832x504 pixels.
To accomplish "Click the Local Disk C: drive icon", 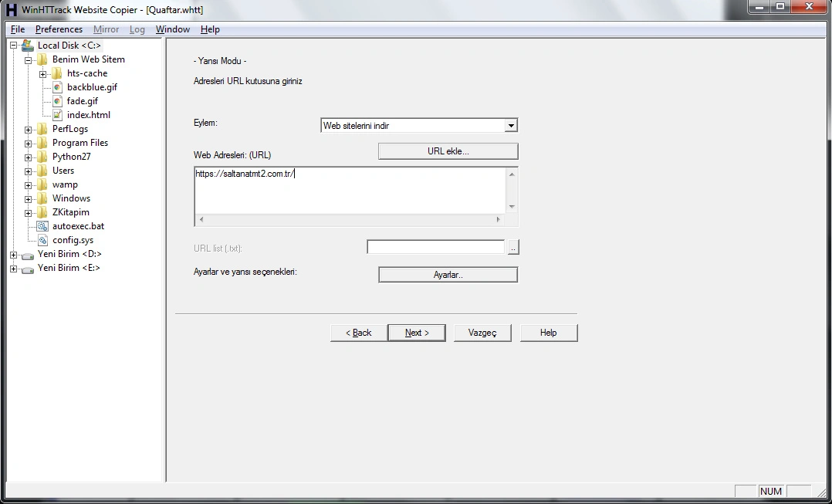I will coord(28,46).
